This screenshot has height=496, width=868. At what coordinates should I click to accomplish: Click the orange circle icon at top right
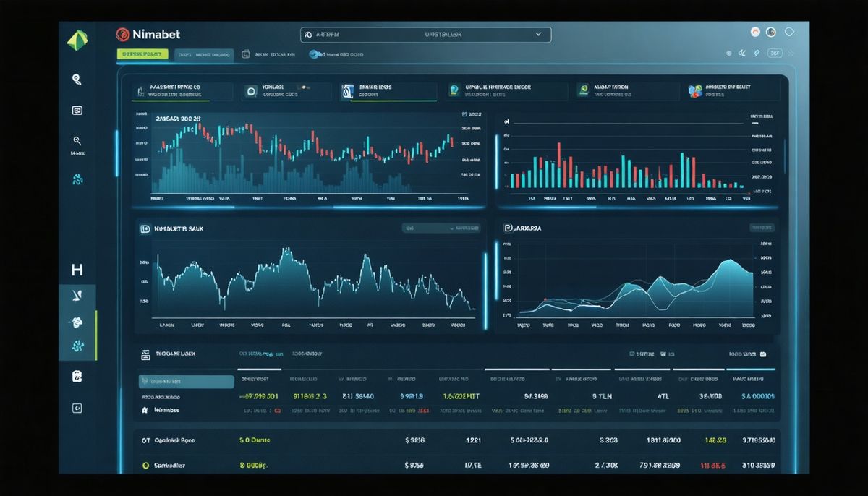[x=755, y=33]
